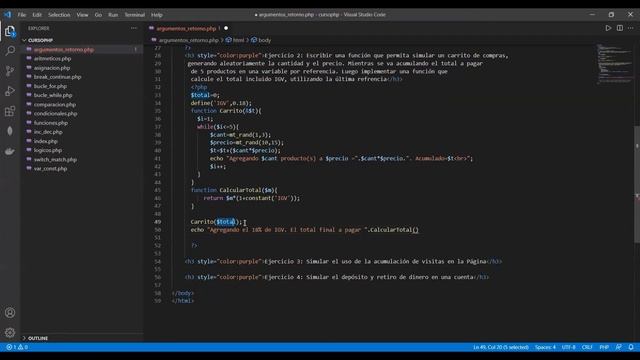Image resolution: width=640 pixels, height=360 pixels.
Task: Click the VS Code logo icon
Action: pyautogui.click(x=8, y=15)
